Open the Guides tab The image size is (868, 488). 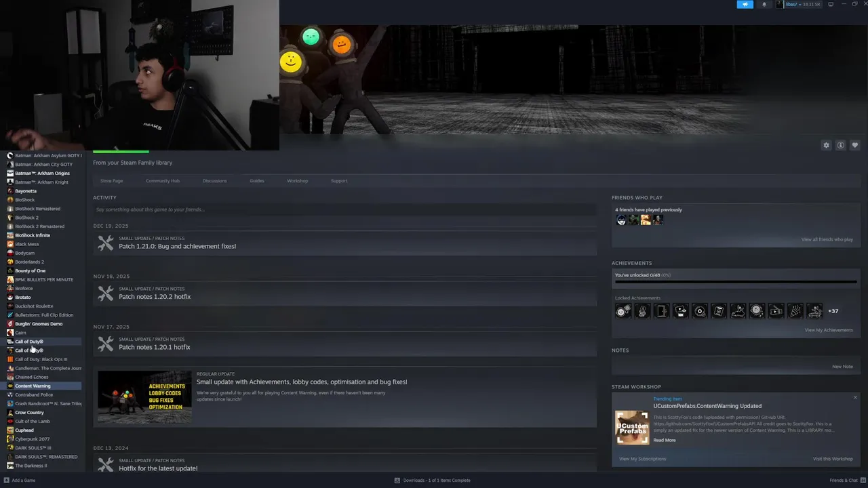click(x=257, y=181)
